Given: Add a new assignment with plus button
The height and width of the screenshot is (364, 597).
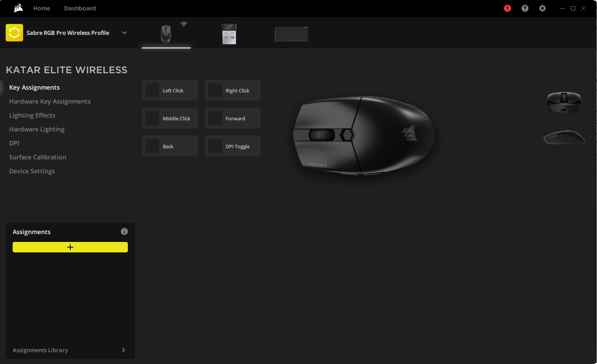Looking at the screenshot, I should click(70, 247).
